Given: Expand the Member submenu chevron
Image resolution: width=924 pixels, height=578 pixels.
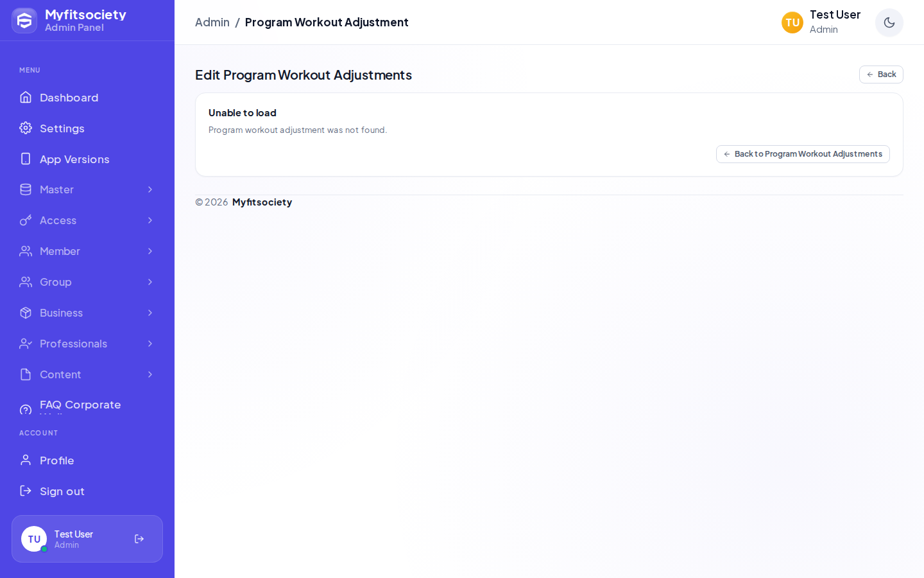Looking at the screenshot, I should click(x=150, y=251).
